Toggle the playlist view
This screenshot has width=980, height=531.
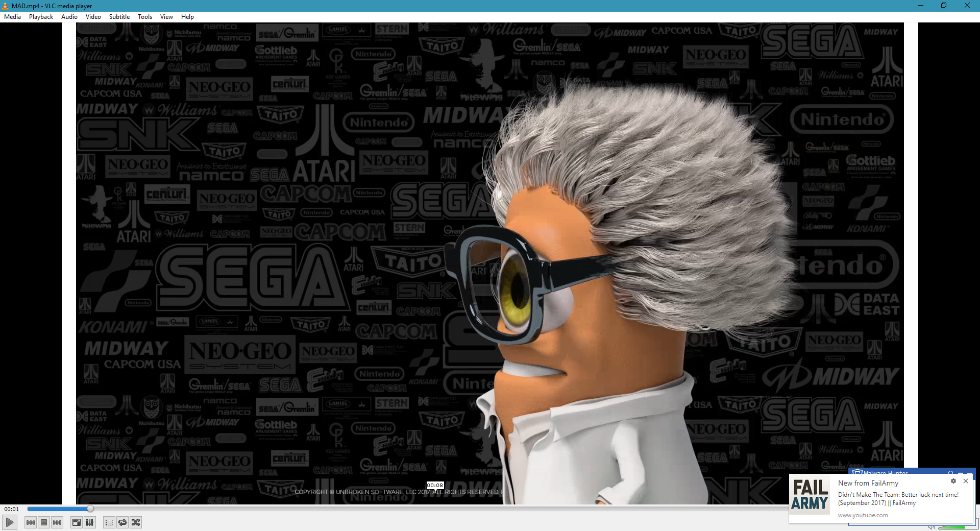(109, 522)
